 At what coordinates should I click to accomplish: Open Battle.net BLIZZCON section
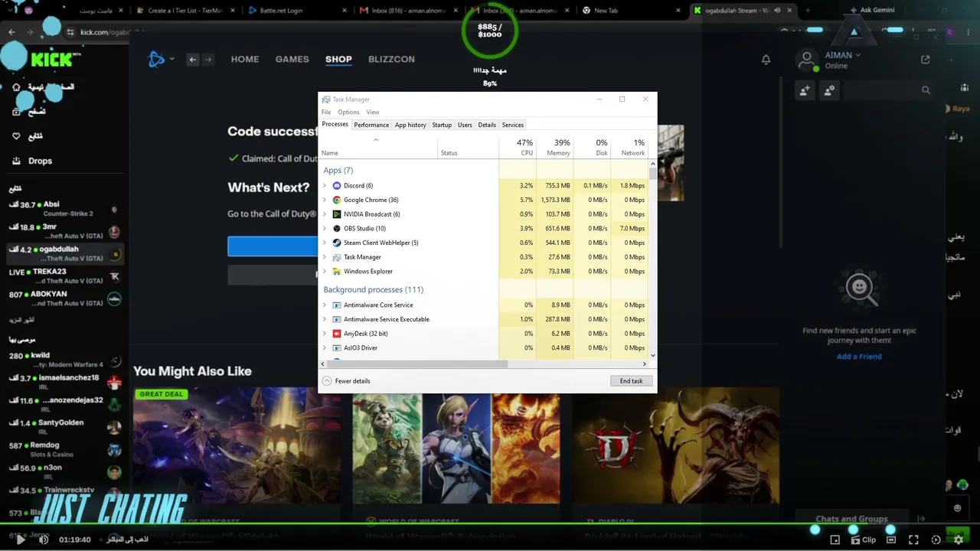tap(391, 59)
